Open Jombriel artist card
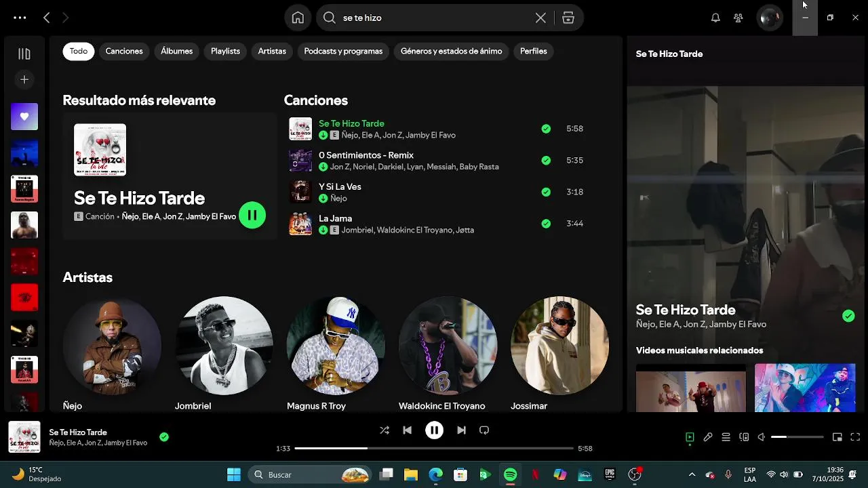The height and width of the screenshot is (488, 868). (x=224, y=354)
